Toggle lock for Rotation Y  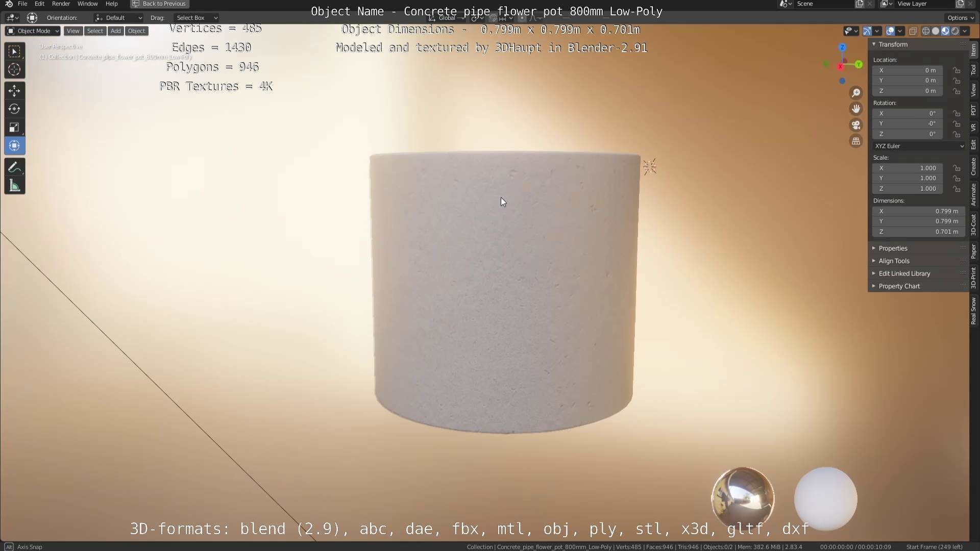957,123
